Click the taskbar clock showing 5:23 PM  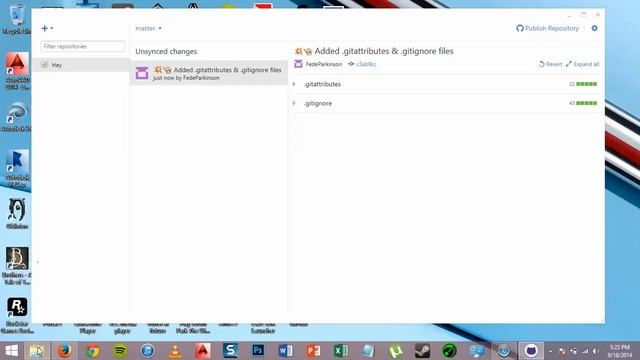620,351
